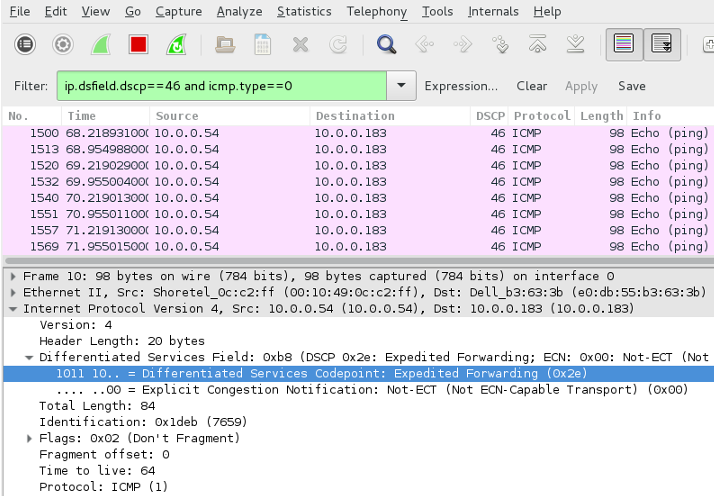Open the filter Expression dialog
The width and height of the screenshot is (714, 496).
tap(461, 86)
